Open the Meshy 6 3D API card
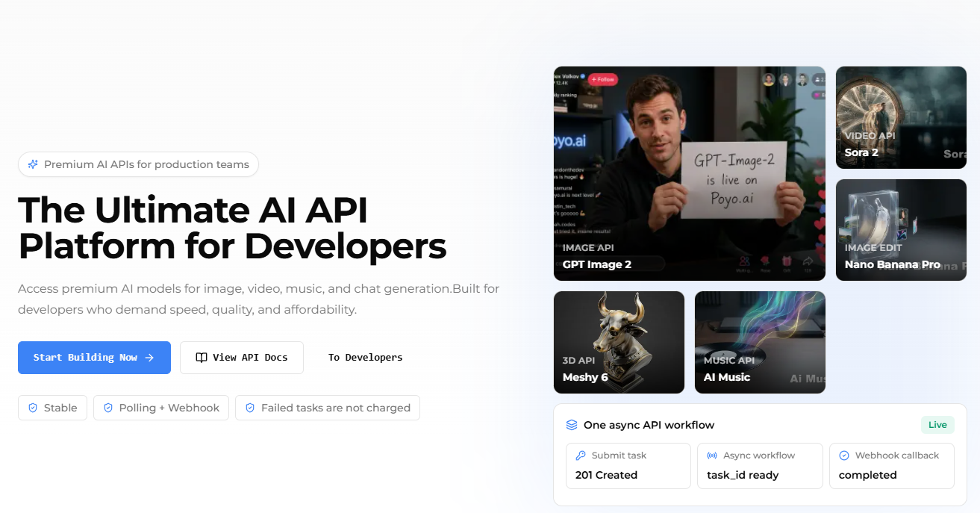Image resolution: width=980 pixels, height=513 pixels. tap(619, 342)
